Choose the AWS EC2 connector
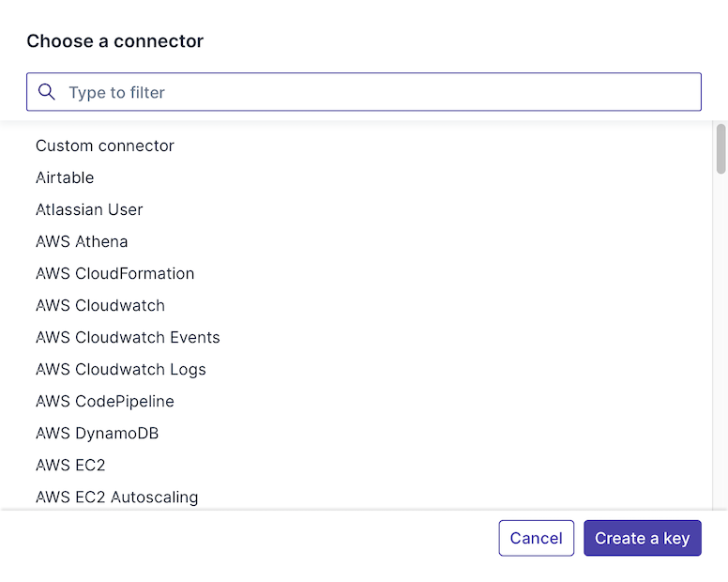This screenshot has height=582, width=728. [70, 465]
